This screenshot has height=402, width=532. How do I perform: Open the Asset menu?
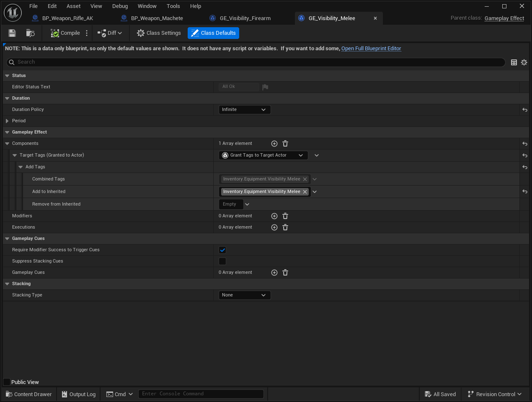coord(73,6)
